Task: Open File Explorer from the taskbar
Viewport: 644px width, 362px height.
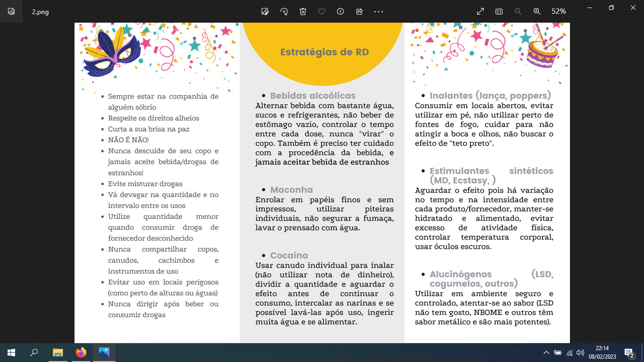Action: 58,353
